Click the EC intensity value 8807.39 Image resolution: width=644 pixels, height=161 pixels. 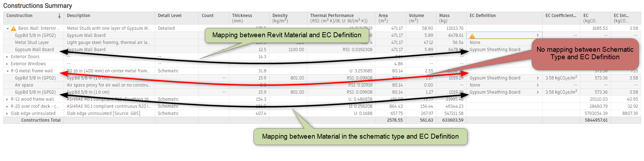coord(630,113)
